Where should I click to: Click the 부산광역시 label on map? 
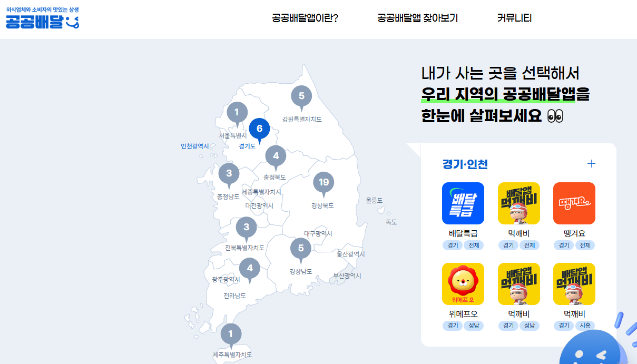pos(347,276)
